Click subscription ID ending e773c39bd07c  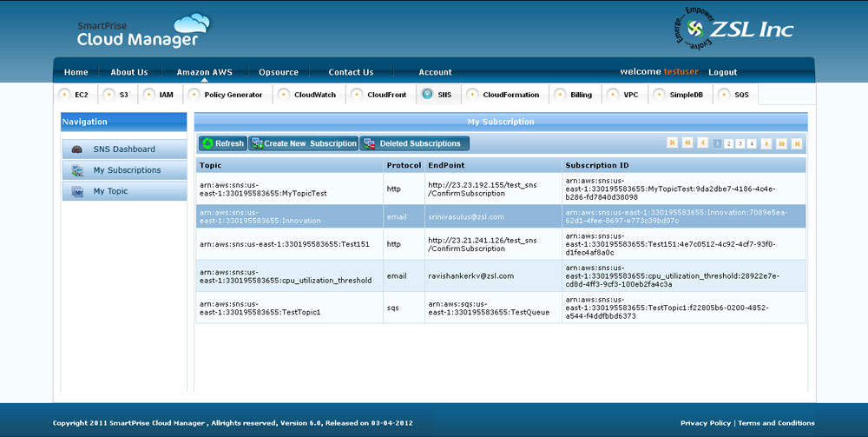click(x=676, y=216)
